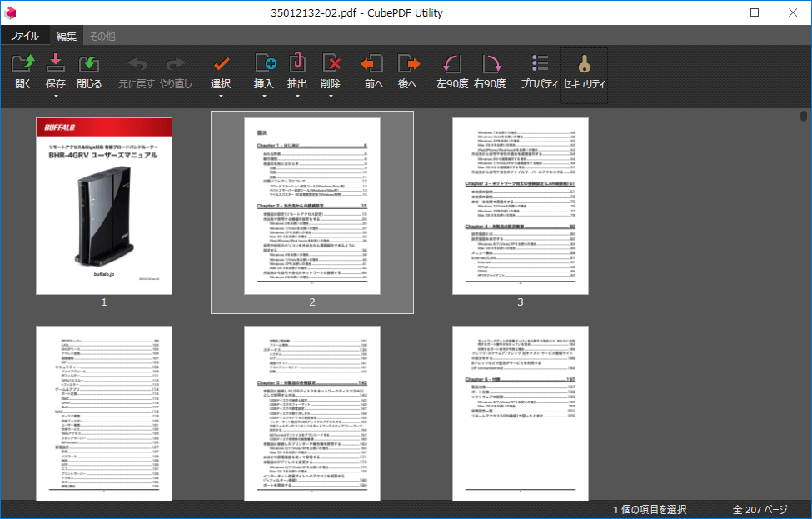Open document Properties (プロパティ)
Image resolution: width=812 pixels, height=519 pixels.
point(539,64)
